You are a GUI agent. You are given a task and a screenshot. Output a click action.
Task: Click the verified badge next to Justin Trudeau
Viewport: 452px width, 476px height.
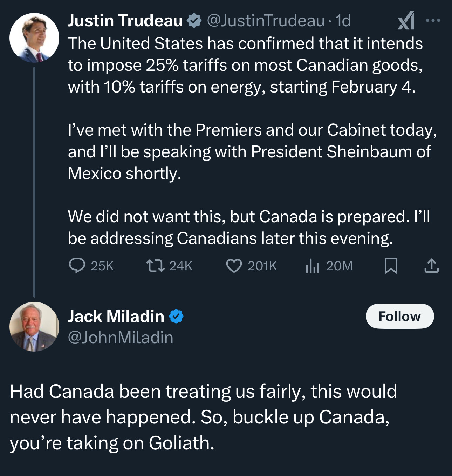194,21
